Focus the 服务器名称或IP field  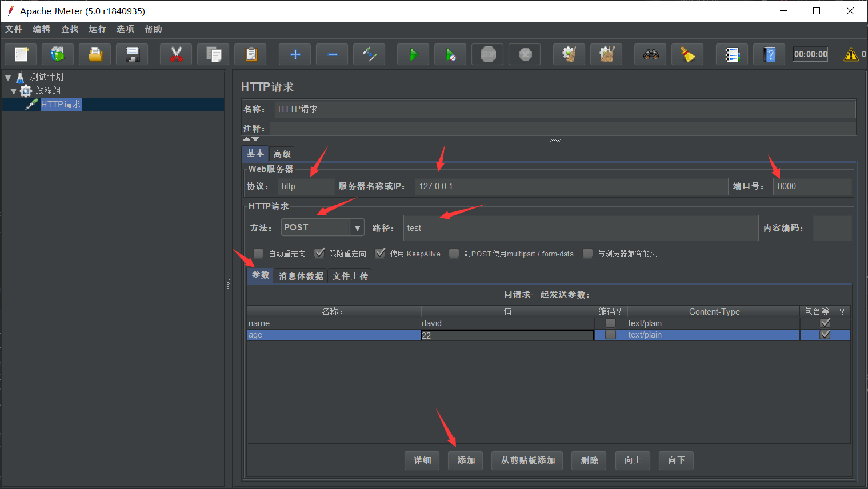click(x=571, y=186)
